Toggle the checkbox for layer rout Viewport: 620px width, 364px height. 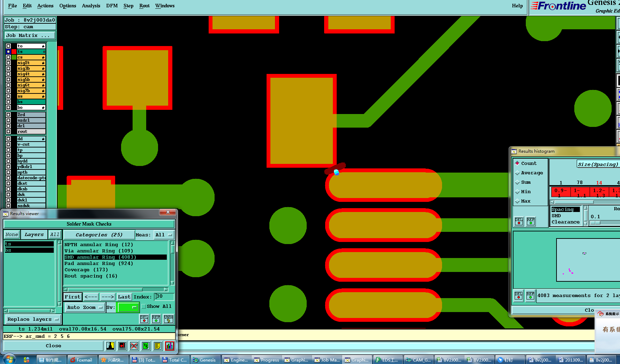(8, 131)
